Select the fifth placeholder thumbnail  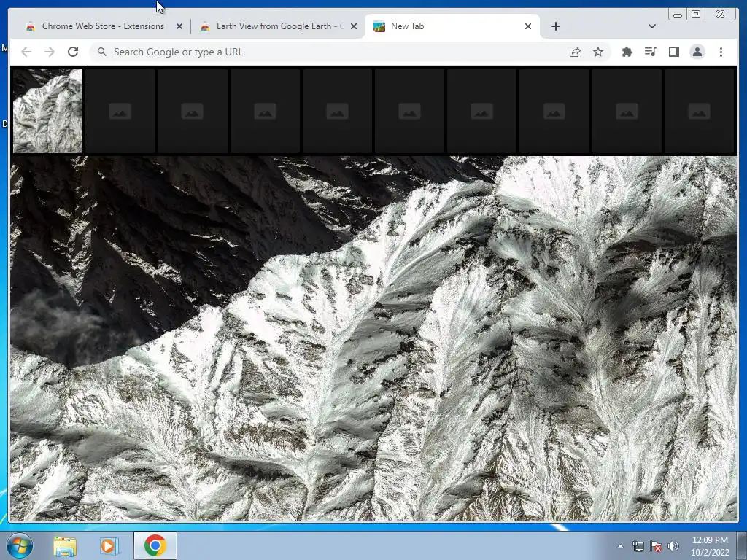point(337,111)
